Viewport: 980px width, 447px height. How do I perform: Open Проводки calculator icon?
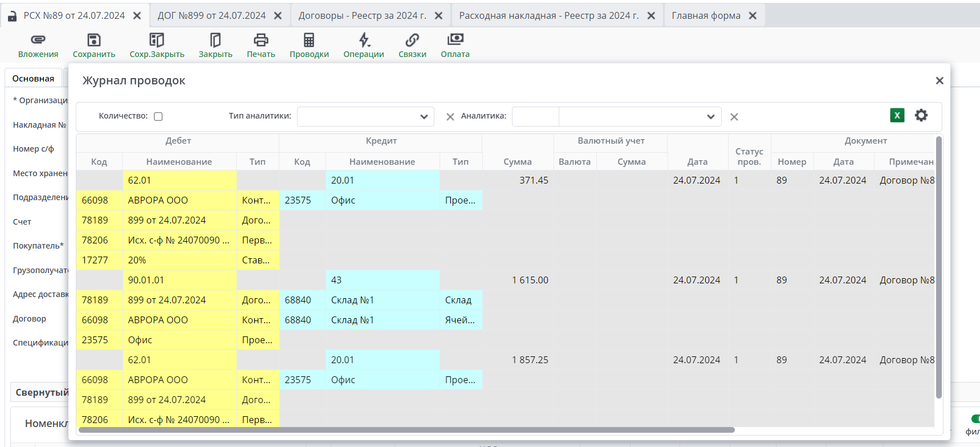point(309,40)
